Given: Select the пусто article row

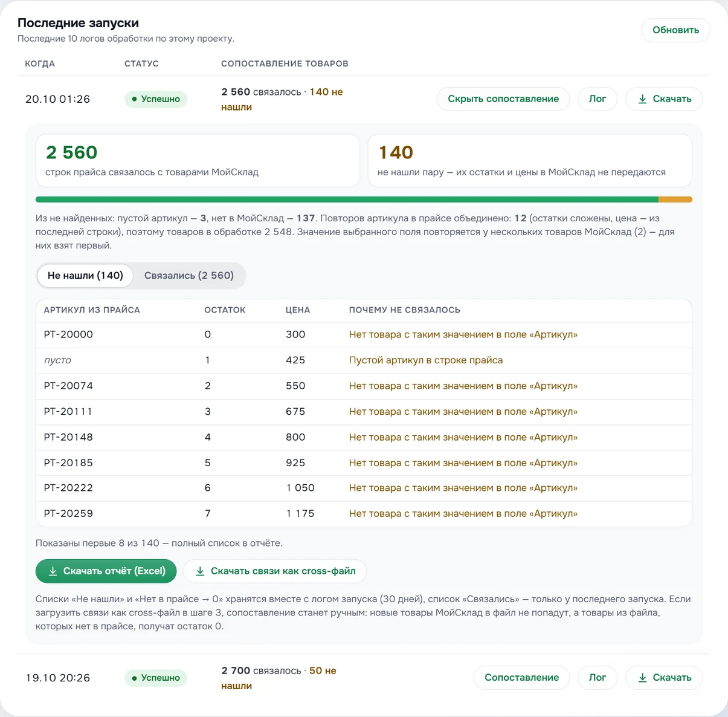Looking at the screenshot, I should (364, 360).
